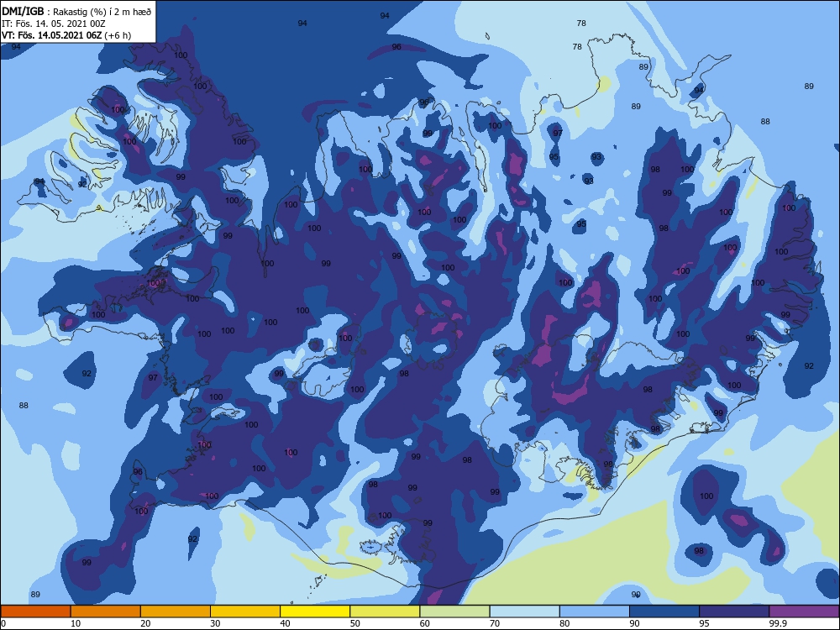Pick the amber 30–40 legend swatch
The image size is (840, 630).
245,612
